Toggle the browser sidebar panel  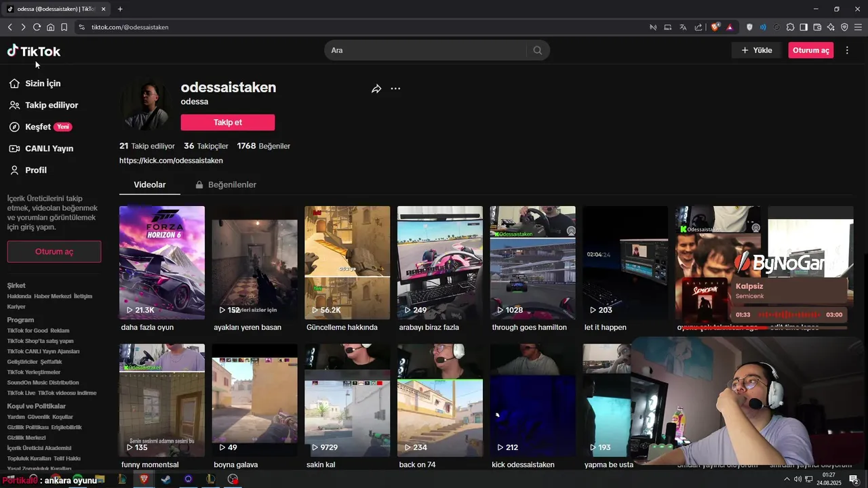pyautogui.click(x=804, y=27)
